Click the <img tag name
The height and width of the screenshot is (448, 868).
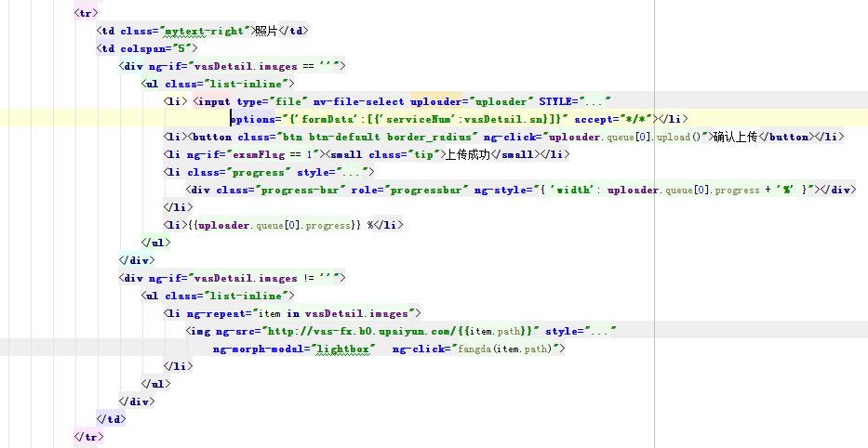[198, 331]
